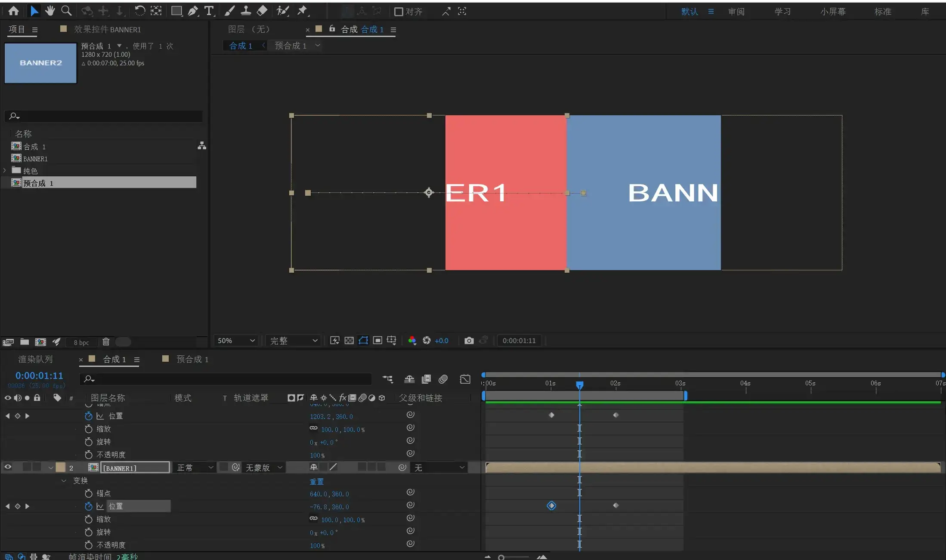Screen dimensions: 946x560
Task: Open the 50% magnification dropdown
Action: coord(236,341)
